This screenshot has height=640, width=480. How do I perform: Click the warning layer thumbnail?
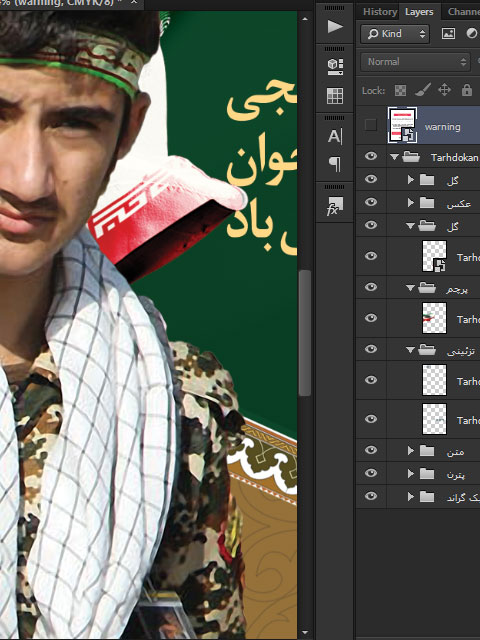tap(402, 125)
